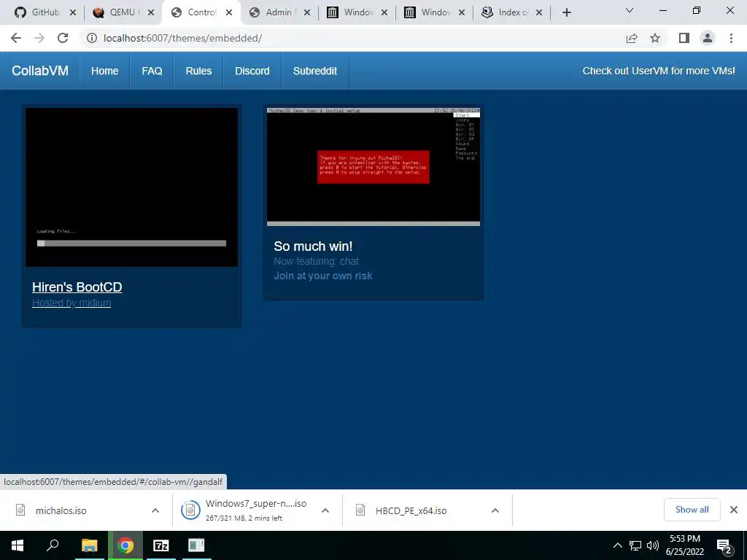Image resolution: width=747 pixels, height=560 pixels.
Task: Click Check out UserVM for more VMs
Action: point(659,71)
